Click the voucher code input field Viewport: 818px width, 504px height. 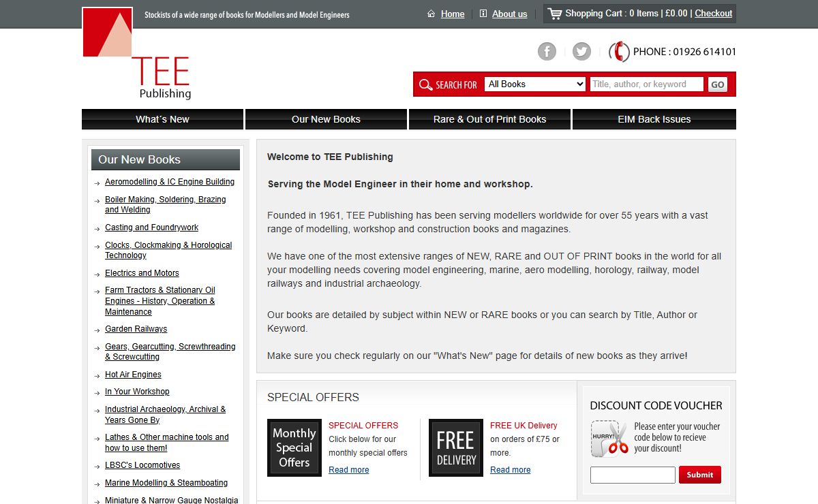(x=633, y=475)
